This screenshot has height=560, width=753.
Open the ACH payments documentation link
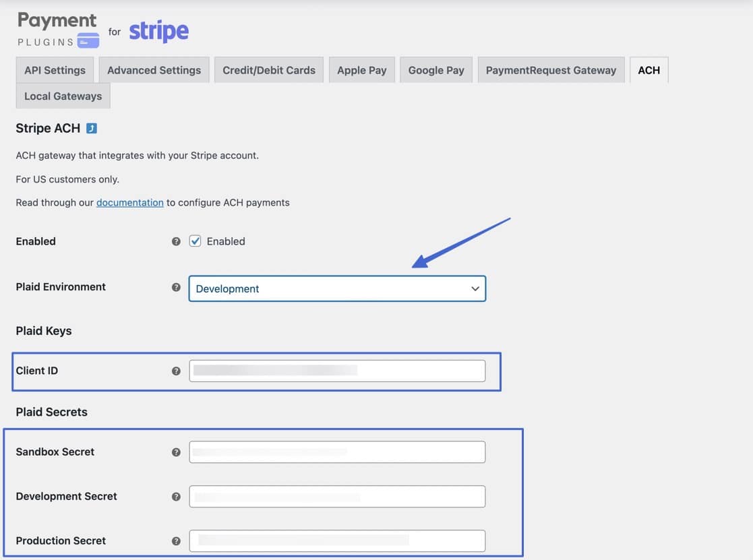(x=130, y=202)
